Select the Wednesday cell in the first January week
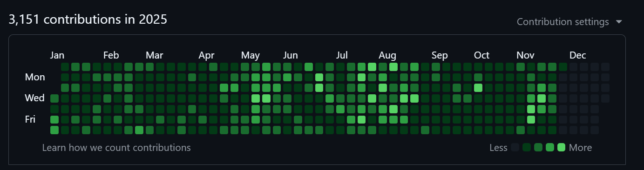The image size is (644, 170). pyautogui.click(x=54, y=98)
